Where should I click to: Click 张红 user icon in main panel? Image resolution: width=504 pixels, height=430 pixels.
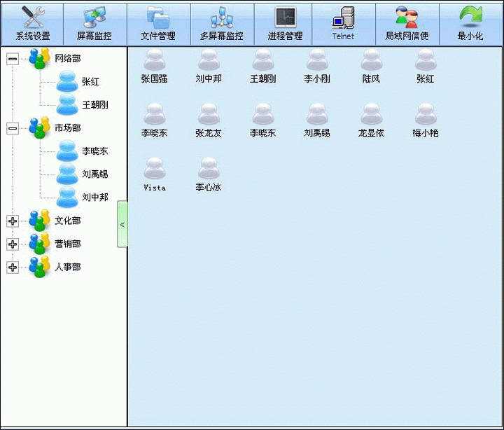[426, 66]
